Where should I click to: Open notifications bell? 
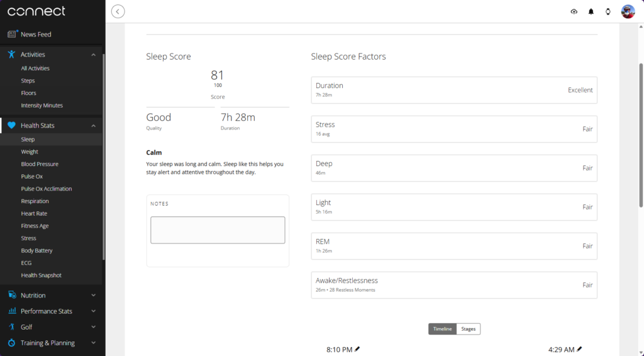click(x=591, y=11)
